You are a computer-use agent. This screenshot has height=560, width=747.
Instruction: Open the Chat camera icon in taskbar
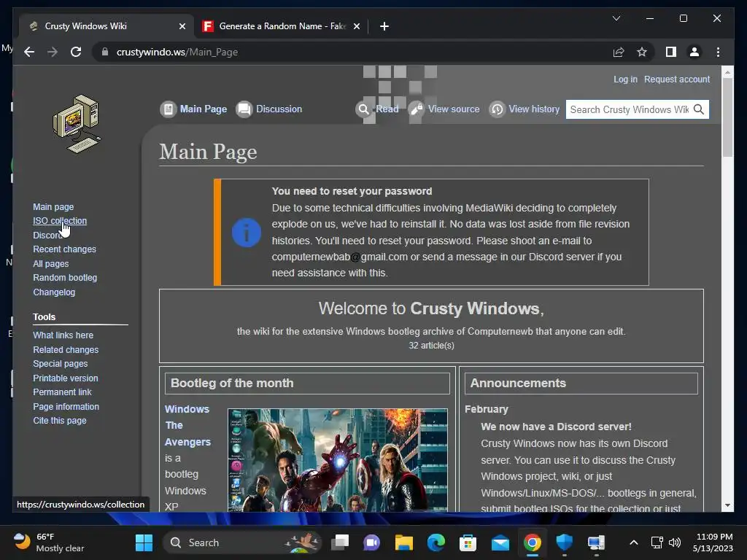click(371, 542)
